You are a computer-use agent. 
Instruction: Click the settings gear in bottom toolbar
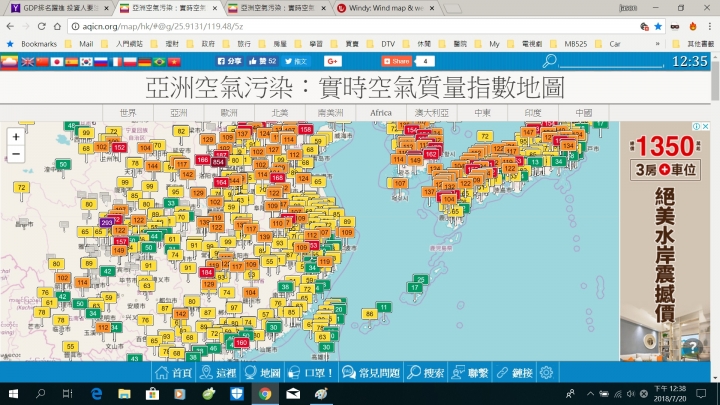tap(546, 373)
